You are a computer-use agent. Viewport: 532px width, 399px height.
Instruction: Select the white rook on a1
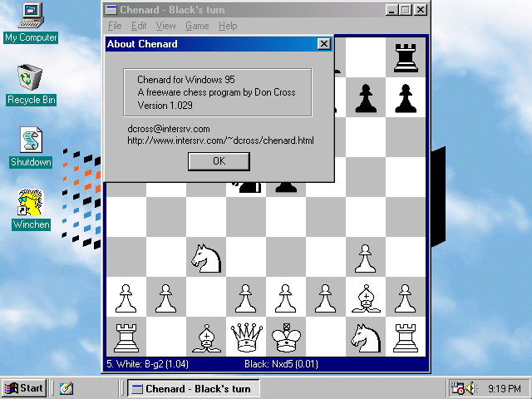[x=126, y=338]
